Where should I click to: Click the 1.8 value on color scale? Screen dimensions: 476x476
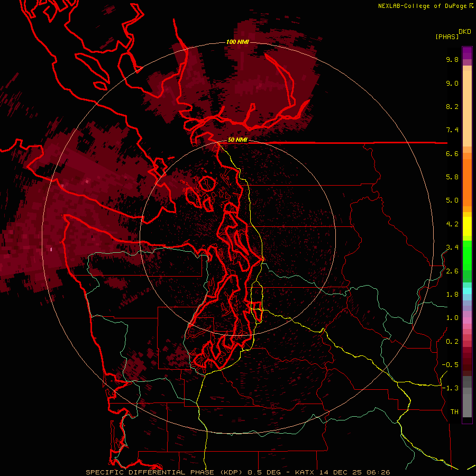pyautogui.click(x=452, y=295)
